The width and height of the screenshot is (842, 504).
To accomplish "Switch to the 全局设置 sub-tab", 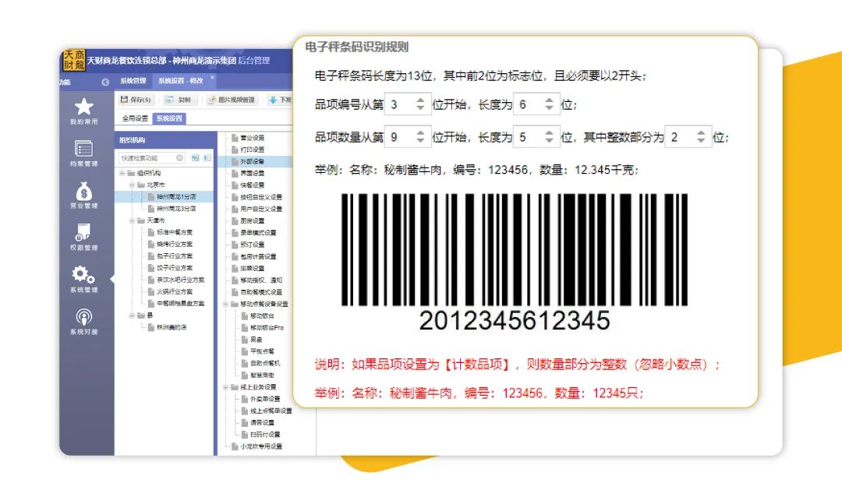I will click(135, 118).
